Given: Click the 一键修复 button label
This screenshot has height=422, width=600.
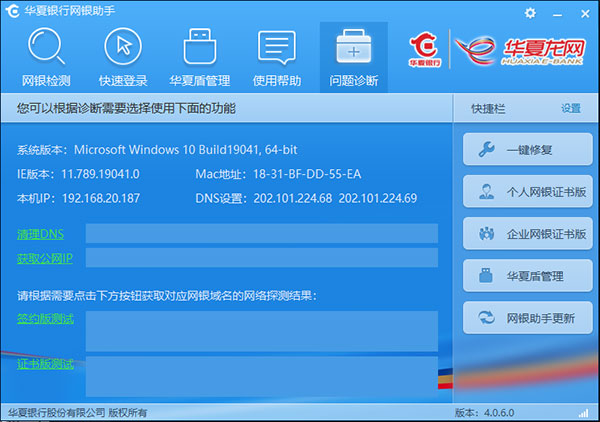Looking at the screenshot, I should 529,150.
